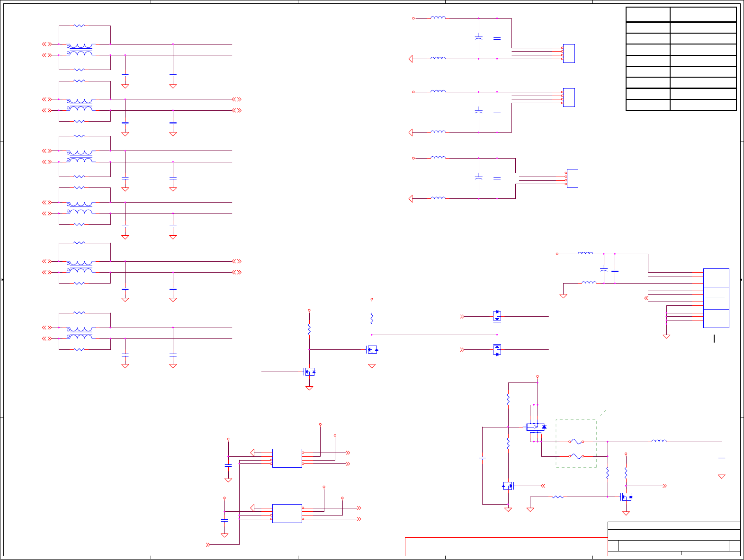Select the upper blue IC block at bottom center
The width and height of the screenshot is (744, 560).
287,458
